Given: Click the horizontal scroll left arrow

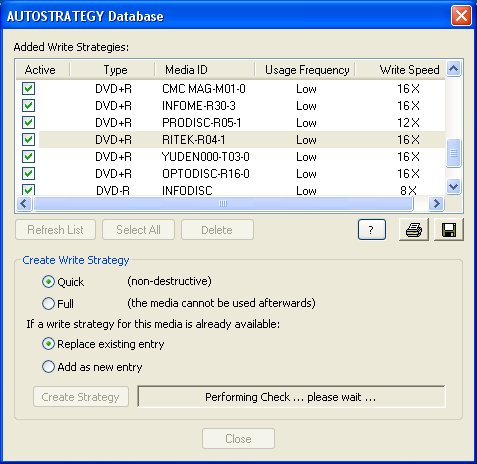Looking at the screenshot, I should click(24, 203).
